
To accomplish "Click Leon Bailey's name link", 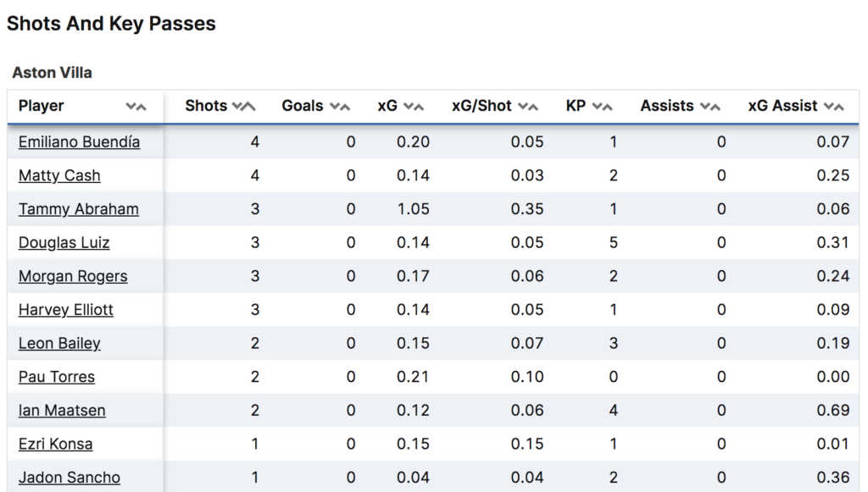I will click(x=59, y=343).
